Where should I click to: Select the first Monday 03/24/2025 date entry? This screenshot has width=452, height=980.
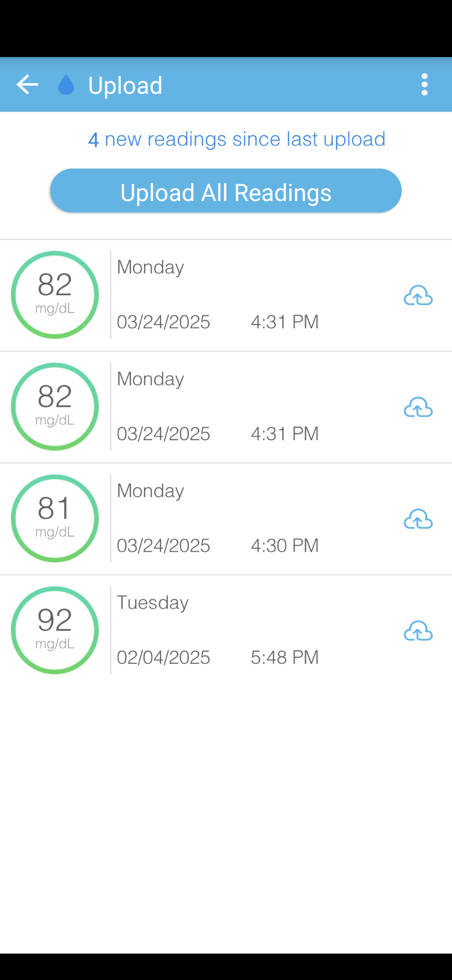[163, 322]
